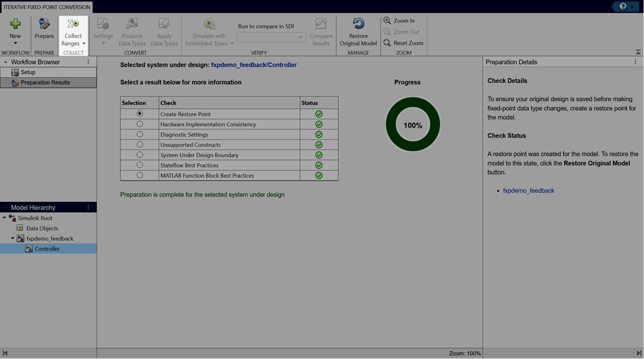Click the fxpdemo_feedback restore point link
Viewport: 644px width, 359px height.
[x=528, y=191]
